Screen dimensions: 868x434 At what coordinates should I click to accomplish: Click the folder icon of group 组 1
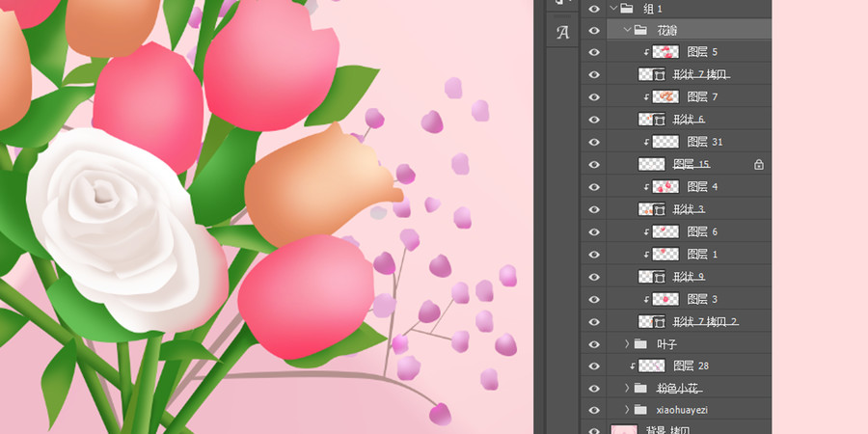627,8
